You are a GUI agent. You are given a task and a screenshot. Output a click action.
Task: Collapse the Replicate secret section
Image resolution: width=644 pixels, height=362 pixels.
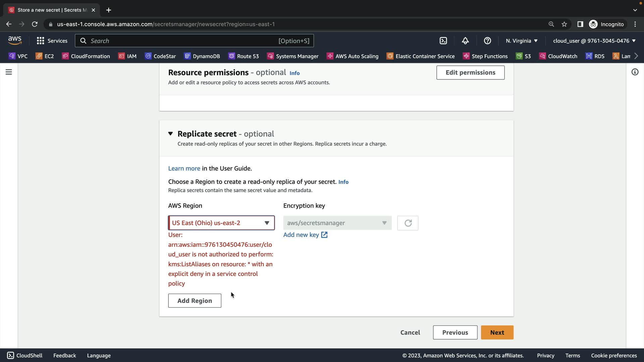click(170, 134)
